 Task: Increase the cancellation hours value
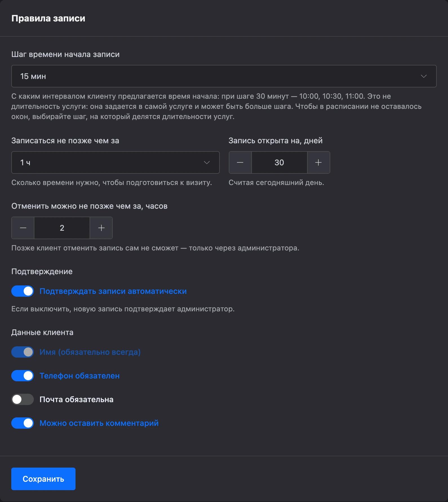101,228
